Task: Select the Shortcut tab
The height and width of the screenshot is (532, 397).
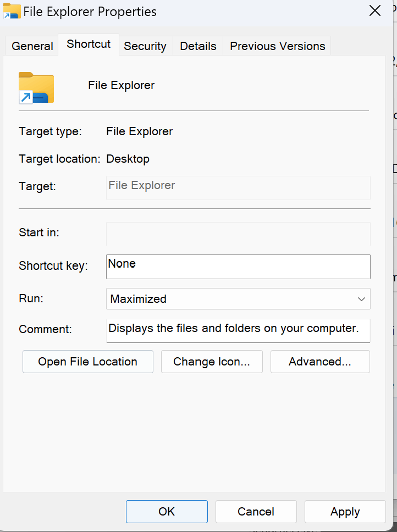Action: [x=89, y=44]
